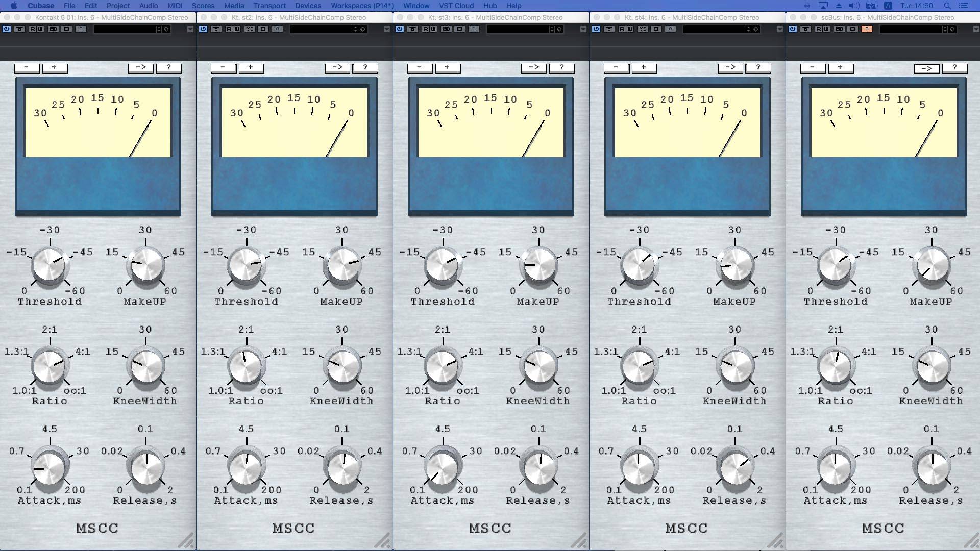Image resolution: width=980 pixels, height=551 pixels.
Task: Open preset browser field in Kontakt 5 01 window
Action: coord(125,29)
